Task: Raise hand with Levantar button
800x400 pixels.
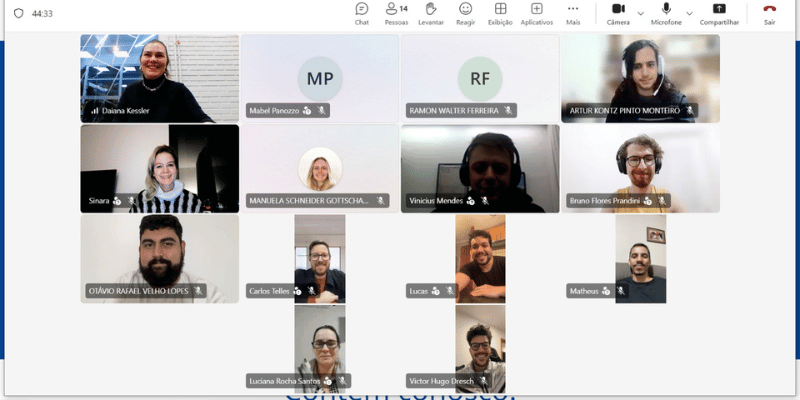Action: [x=431, y=14]
